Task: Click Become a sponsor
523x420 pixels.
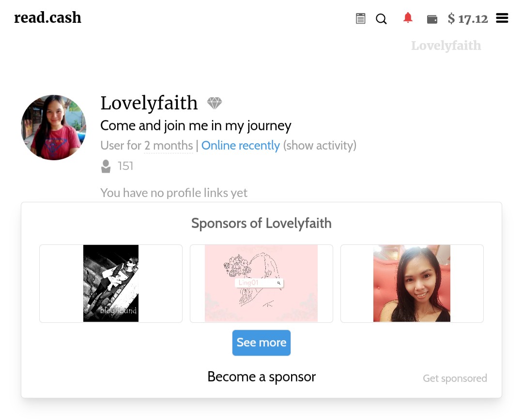Action: pyautogui.click(x=261, y=376)
